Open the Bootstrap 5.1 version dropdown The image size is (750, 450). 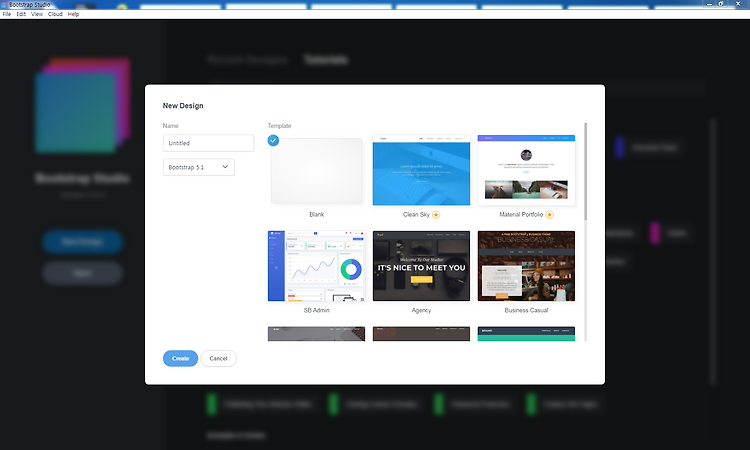199,167
